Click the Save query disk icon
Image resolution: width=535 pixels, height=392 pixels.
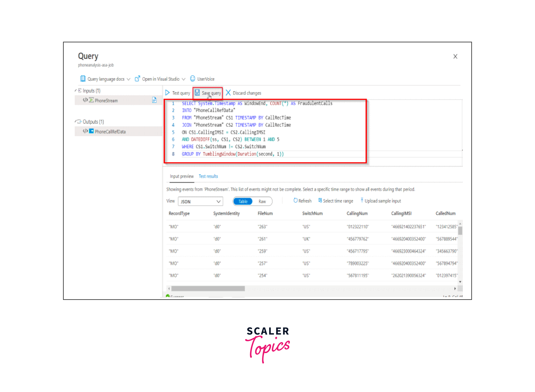click(197, 93)
